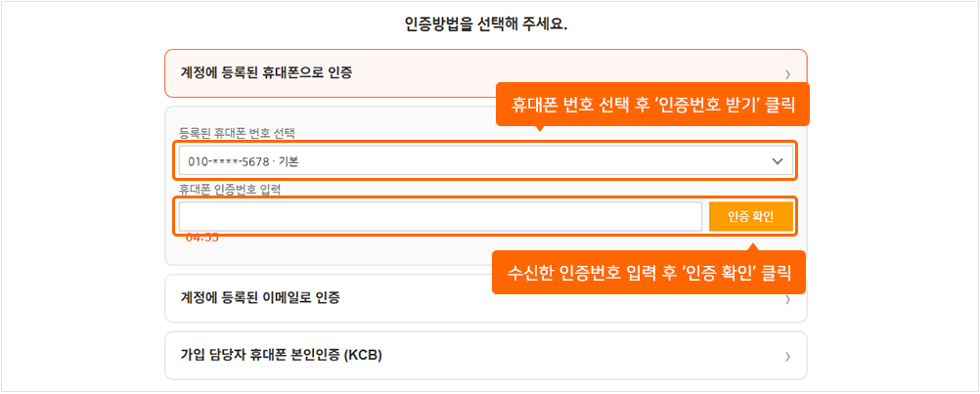Click the '인증번호 받기' 클릭 tooltip bubble
The width and height of the screenshot is (980, 394).
652,105
